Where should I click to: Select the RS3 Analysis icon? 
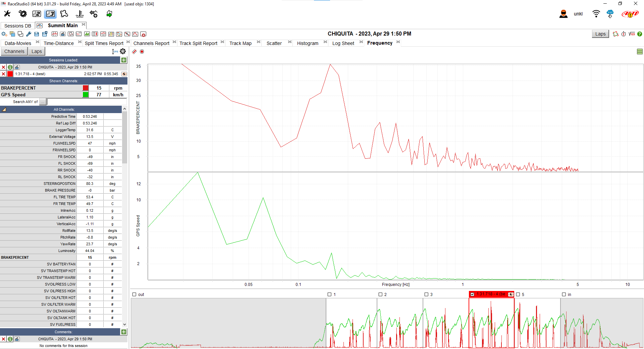50,14
